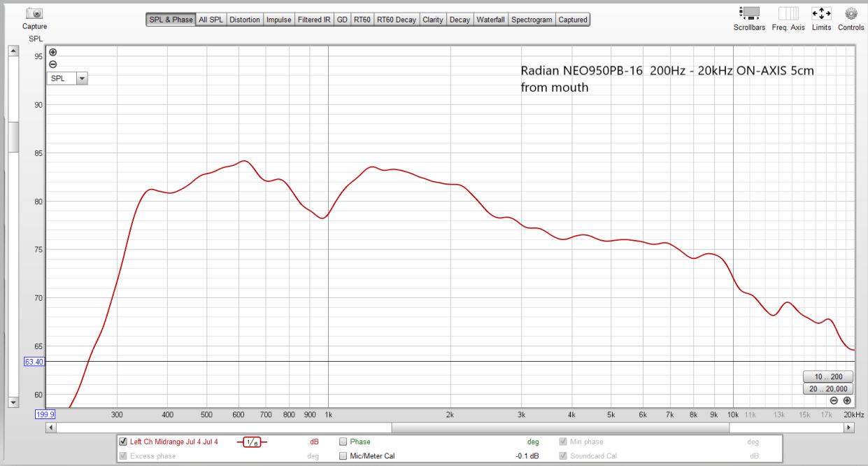
Task: Click Left Ch Midrange Jul 4 label
Action: click(174, 442)
